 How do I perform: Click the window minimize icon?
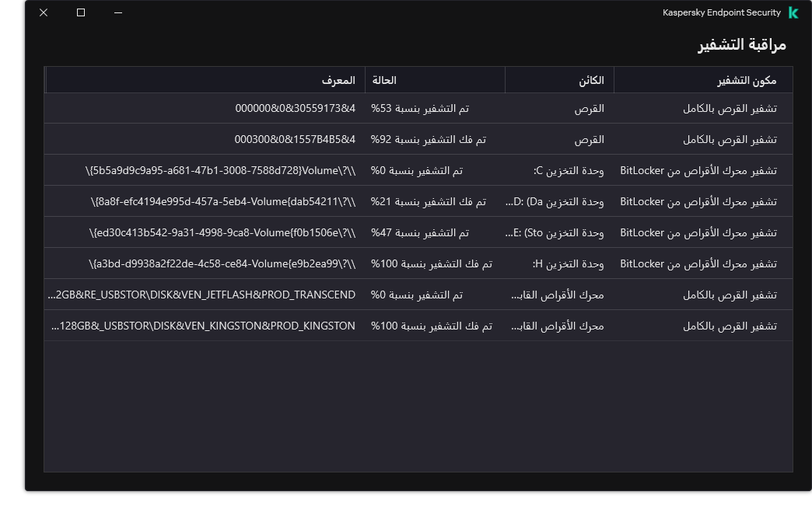click(117, 12)
